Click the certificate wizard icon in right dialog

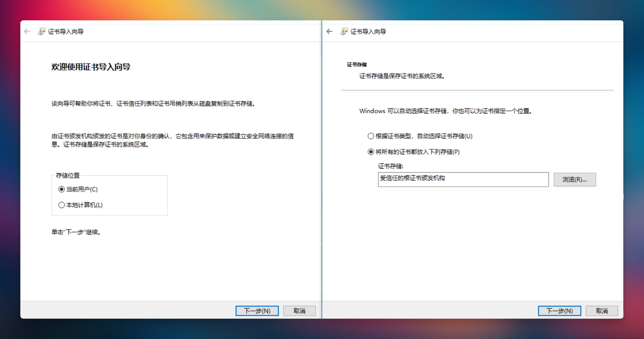tap(344, 32)
